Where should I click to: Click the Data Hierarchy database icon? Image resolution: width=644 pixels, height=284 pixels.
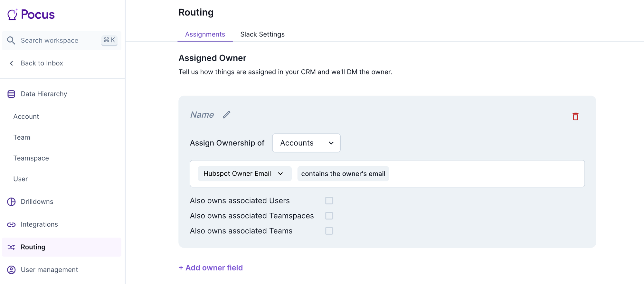(11, 94)
